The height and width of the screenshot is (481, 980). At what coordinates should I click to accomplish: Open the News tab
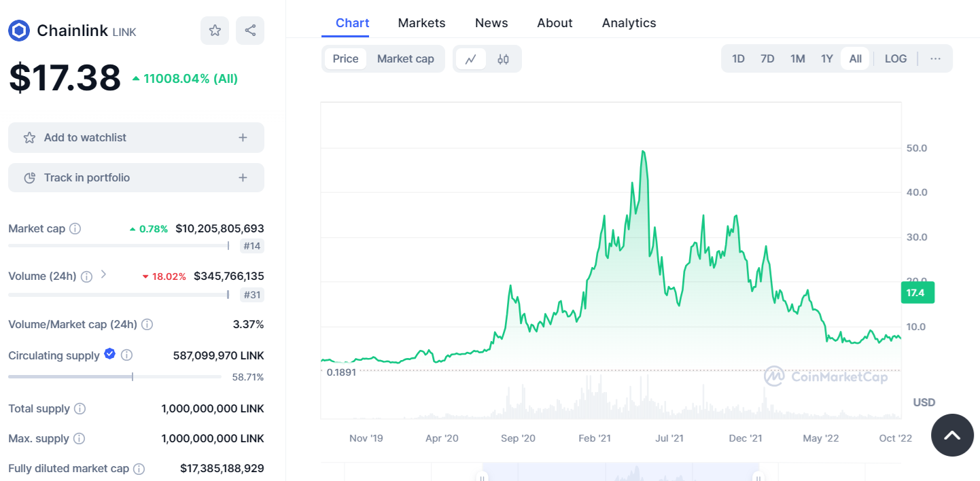[x=491, y=23]
